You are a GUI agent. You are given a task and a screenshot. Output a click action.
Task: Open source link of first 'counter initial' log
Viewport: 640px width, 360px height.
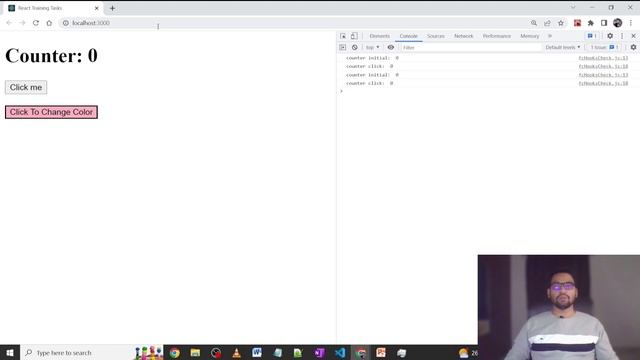pyautogui.click(x=603, y=58)
